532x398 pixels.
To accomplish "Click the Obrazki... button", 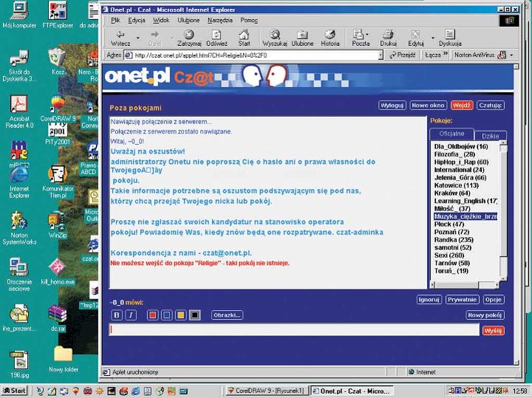I will [228, 315].
